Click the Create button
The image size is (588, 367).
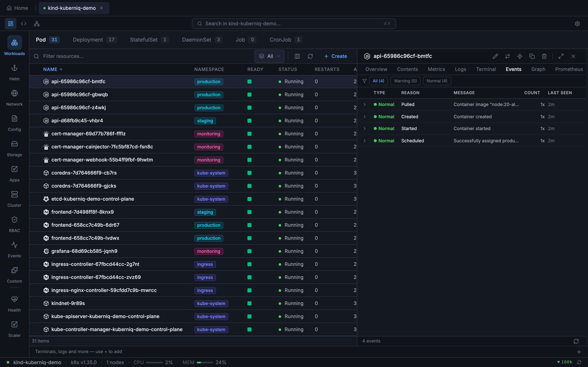(x=335, y=56)
